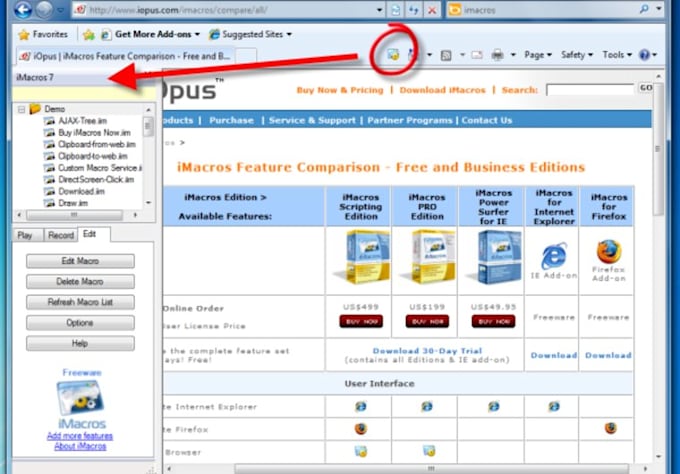
Task: Click Buy Now & Pricing link
Action: [340, 90]
